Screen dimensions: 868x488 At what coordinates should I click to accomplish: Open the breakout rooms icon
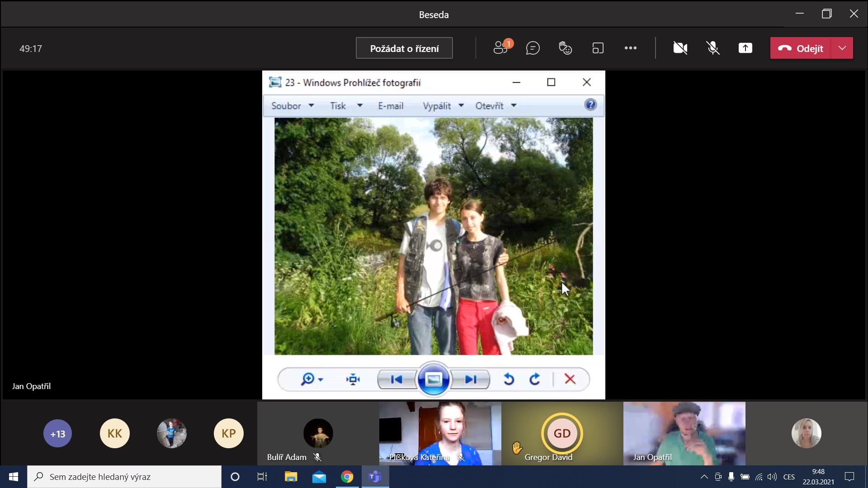click(x=598, y=48)
